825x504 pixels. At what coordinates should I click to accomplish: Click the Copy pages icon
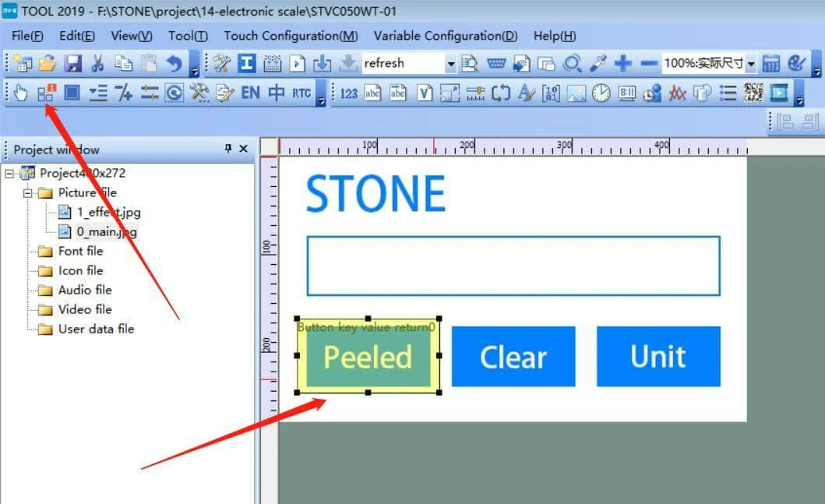tap(123, 63)
